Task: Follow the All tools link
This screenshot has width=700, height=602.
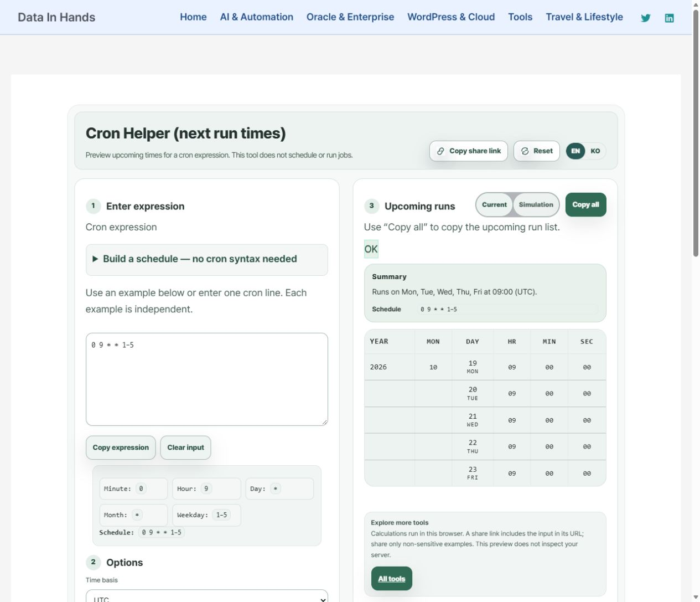Action: click(x=392, y=579)
